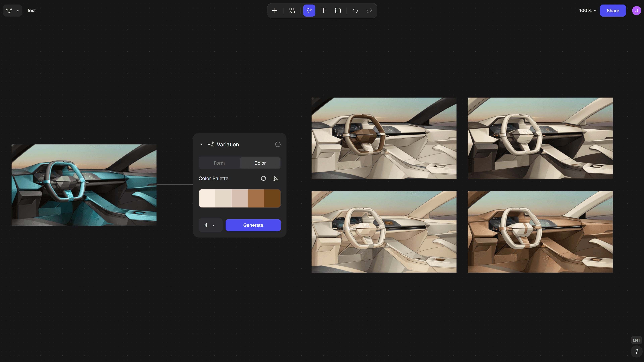Switch to the Color tab
The height and width of the screenshot is (362, 644).
(260, 163)
